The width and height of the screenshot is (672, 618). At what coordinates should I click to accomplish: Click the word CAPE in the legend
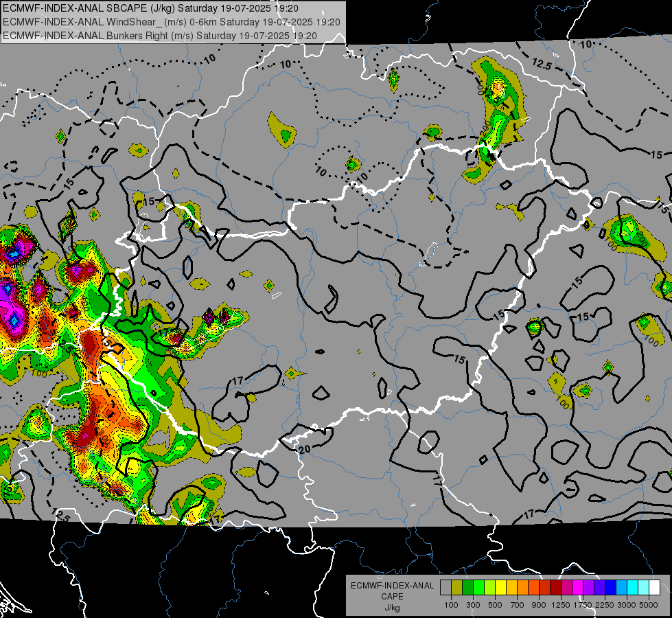392,597
